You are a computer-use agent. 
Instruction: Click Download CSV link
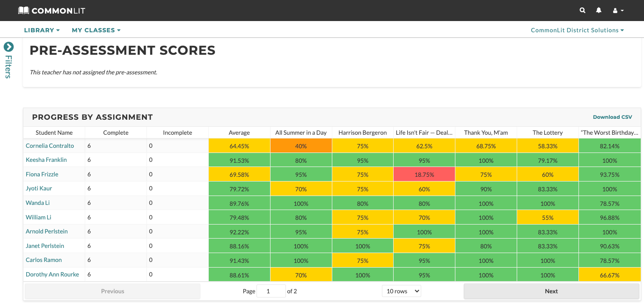(x=612, y=117)
